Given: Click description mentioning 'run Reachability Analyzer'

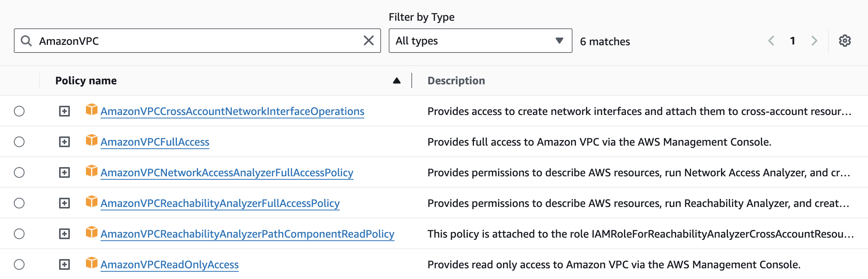Looking at the screenshot, I should pyautogui.click(x=638, y=204).
